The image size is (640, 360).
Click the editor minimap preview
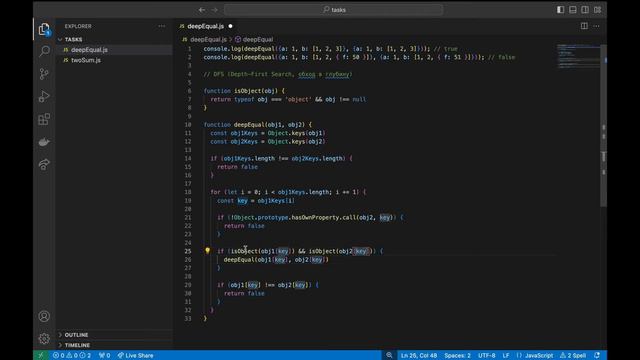tap(578, 57)
